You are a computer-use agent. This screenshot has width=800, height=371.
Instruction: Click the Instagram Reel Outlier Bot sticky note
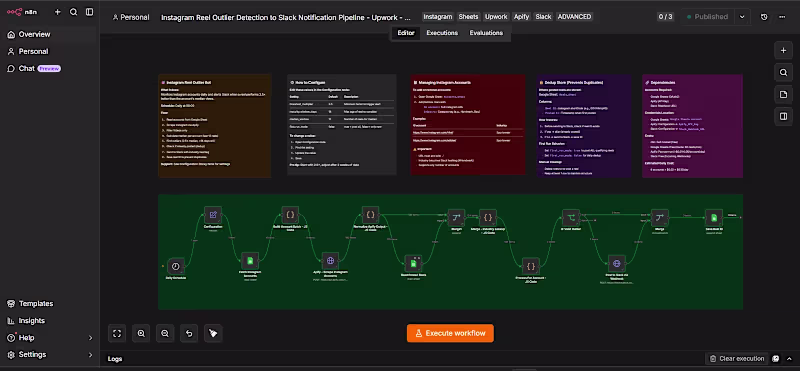click(x=215, y=126)
